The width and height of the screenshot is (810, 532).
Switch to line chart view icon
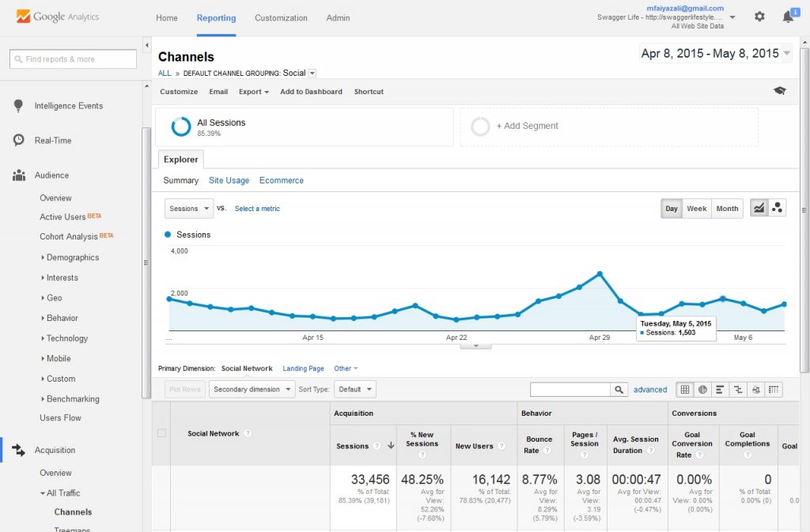(759, 209)
